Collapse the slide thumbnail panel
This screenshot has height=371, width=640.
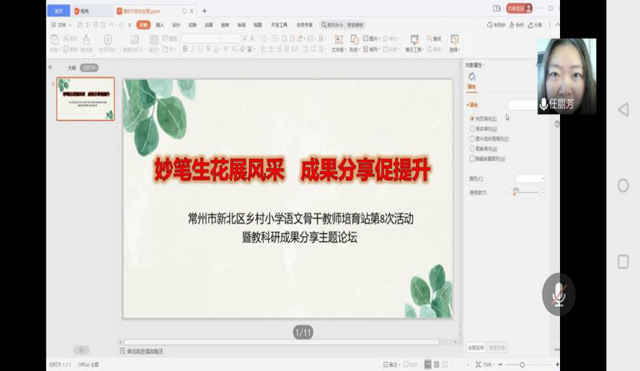[50, 67]
